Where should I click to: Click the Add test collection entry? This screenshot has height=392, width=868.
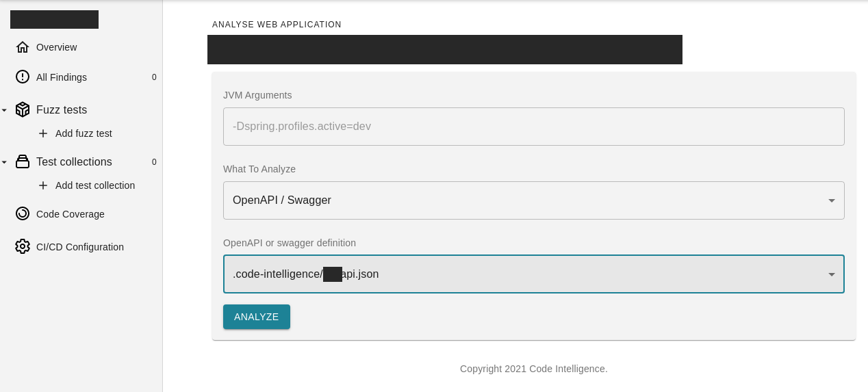point(95,185)
